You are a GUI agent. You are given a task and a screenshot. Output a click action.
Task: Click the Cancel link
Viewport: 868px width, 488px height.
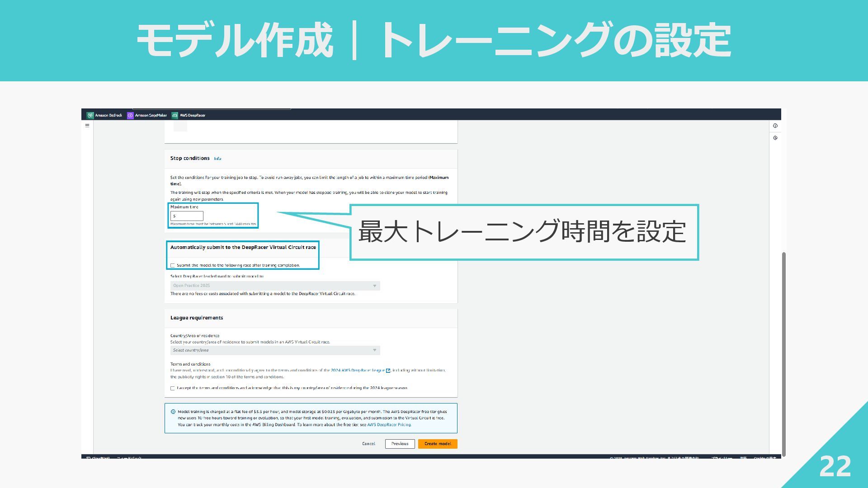(x=368, y=444)
